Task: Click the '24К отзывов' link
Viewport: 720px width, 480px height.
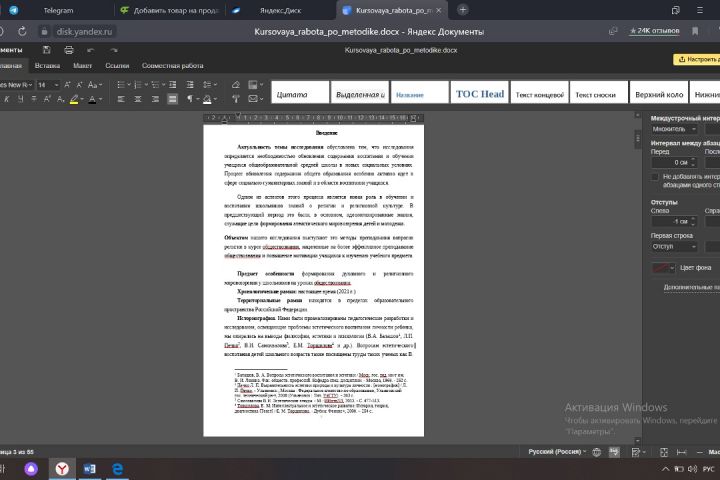Action: point(654,31)
